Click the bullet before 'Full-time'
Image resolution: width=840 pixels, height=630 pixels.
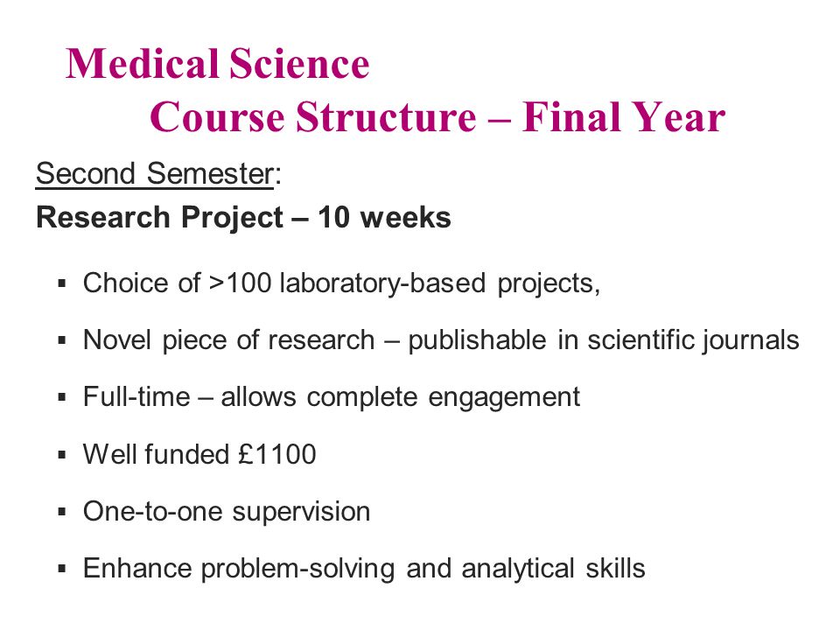(x=62, y=397)
